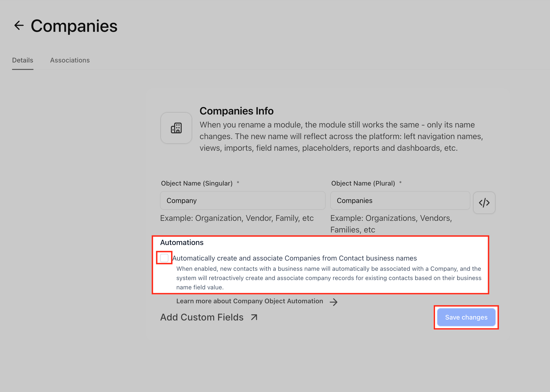Click the Automations section heading
This screenshot has width=550, height=392.
(x=182, y=242)
